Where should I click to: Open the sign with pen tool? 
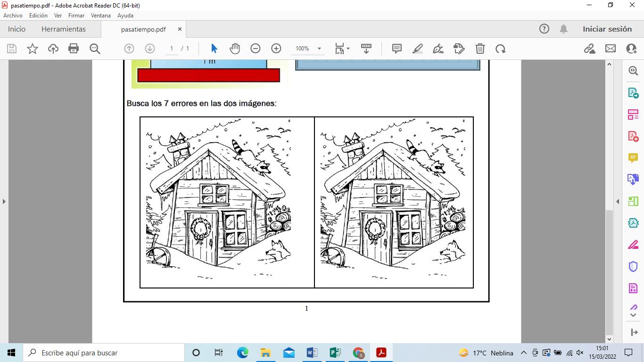pos(438,49)
